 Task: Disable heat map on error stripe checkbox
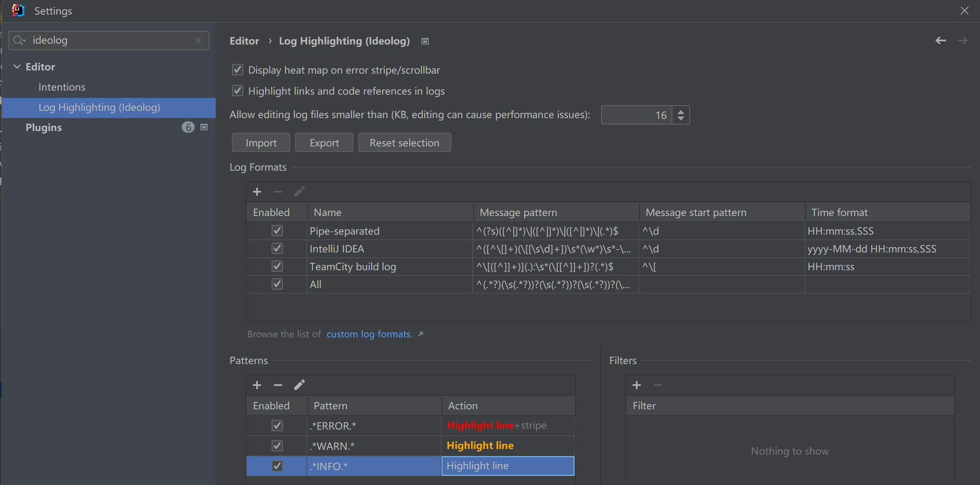point(238,70)
